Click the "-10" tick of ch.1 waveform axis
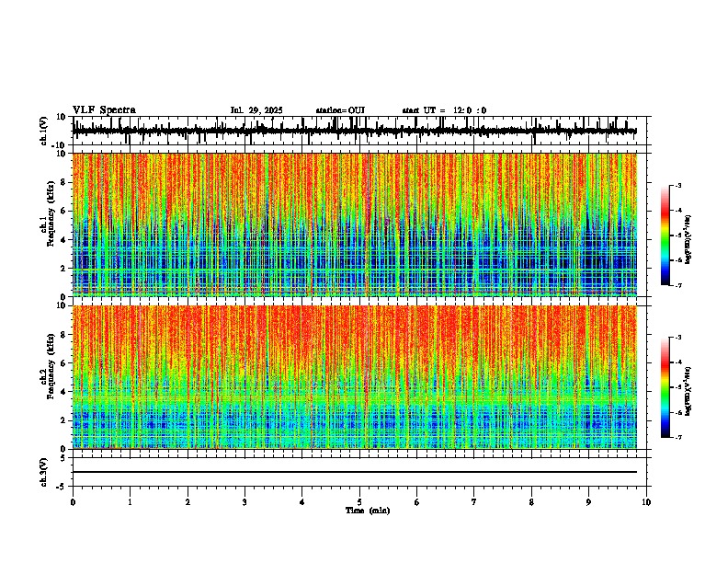 [59, 145]
